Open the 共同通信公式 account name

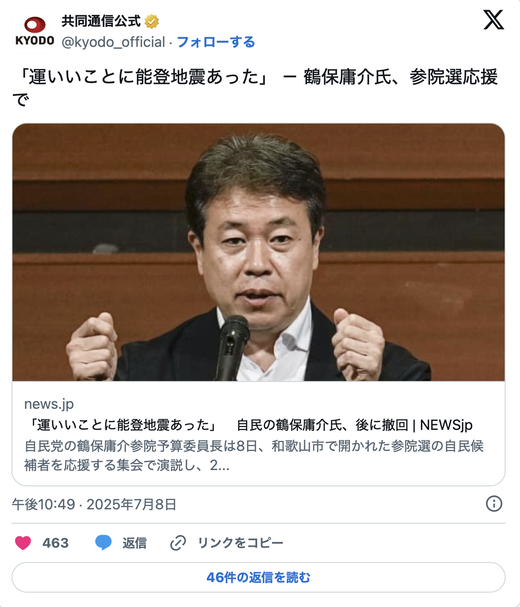coord(101,21)
